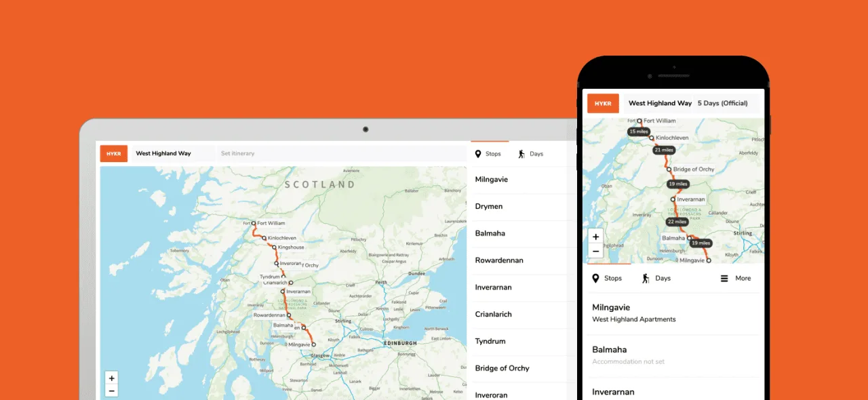868x400 pixels.
Task: Switch to Stops tab in laptop window
Action: 488,154
